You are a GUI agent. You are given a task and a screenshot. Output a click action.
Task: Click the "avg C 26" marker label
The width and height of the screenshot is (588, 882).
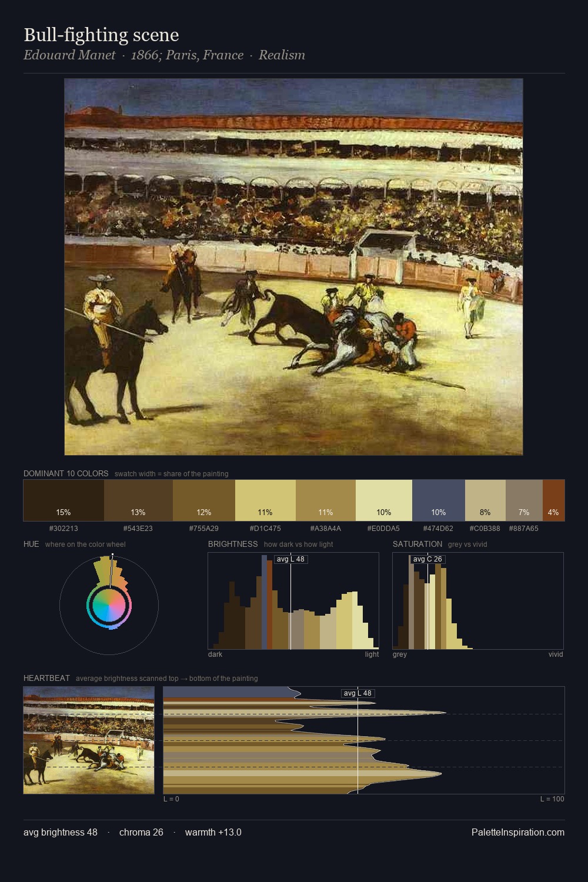[x=427, y=559]
